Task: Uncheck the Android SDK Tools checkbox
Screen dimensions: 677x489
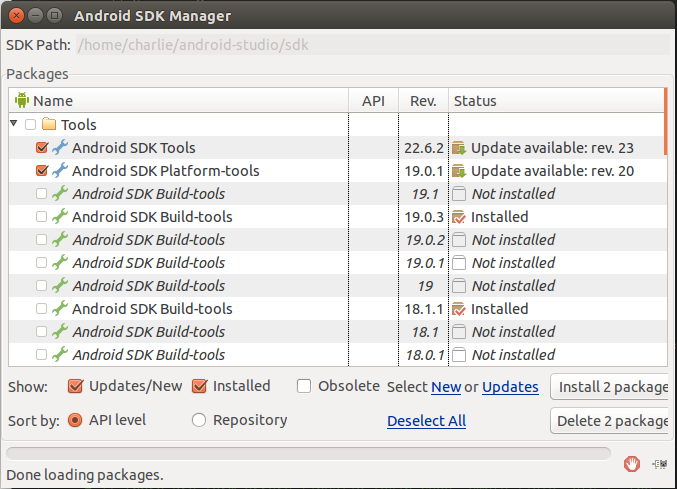Action: coord(41,148)
